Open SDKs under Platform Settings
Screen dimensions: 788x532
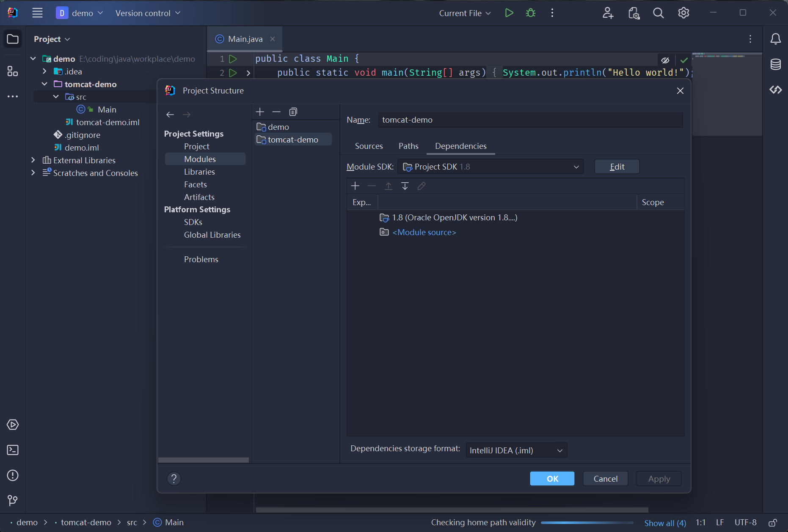coord(193,222)
